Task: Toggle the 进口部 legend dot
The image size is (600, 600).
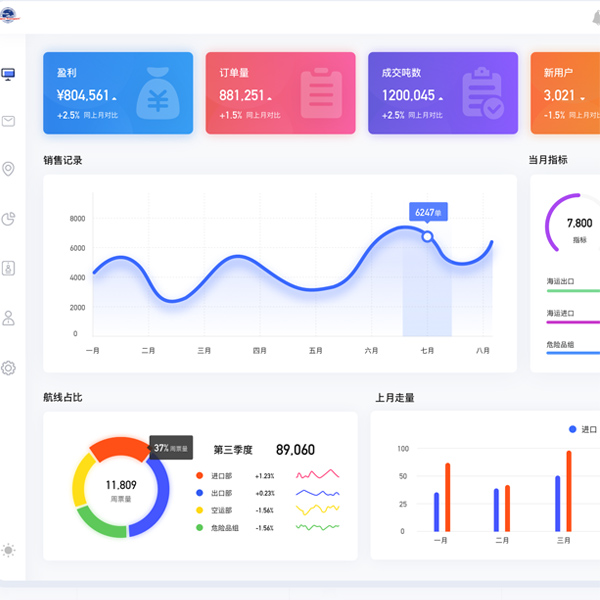Action: [200, 476]
